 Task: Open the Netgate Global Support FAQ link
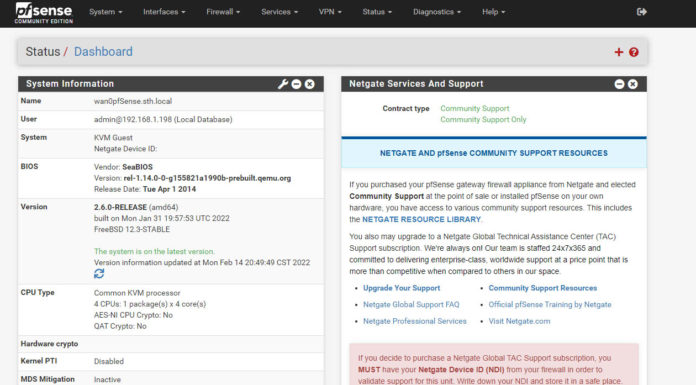coord(411,305)
